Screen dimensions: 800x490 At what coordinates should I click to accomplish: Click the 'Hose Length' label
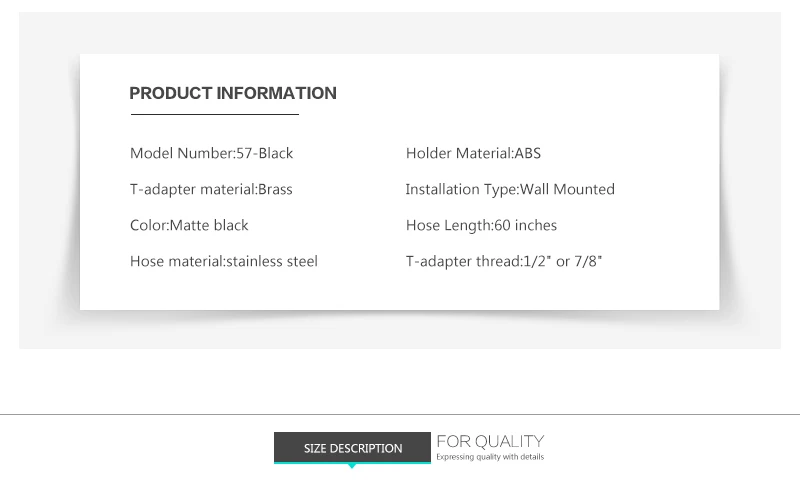click(x=448, y=225)
